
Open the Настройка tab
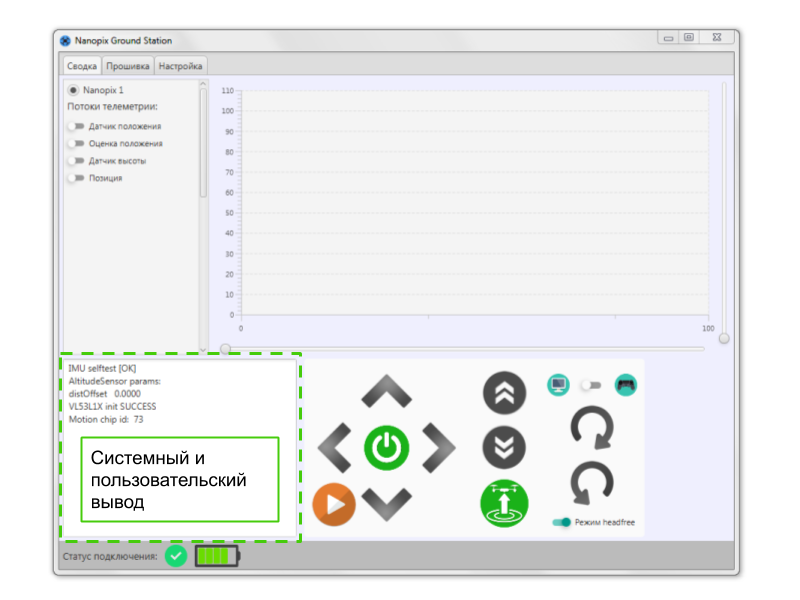(x=180, y=66)
